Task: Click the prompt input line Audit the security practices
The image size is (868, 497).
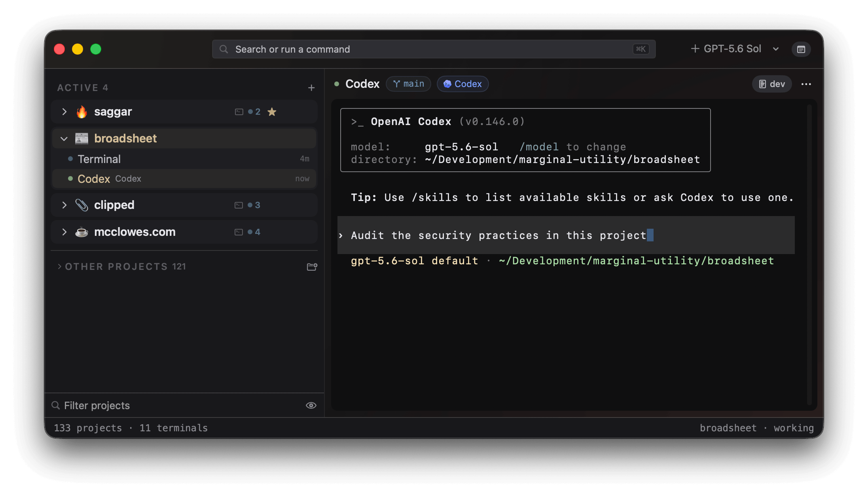Action: click(566, 235)
